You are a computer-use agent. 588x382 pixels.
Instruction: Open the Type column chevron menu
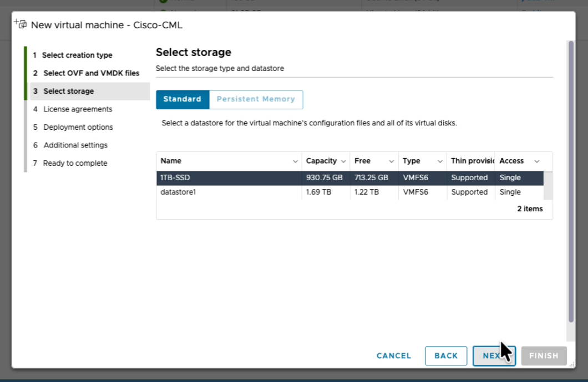[440, 161]
